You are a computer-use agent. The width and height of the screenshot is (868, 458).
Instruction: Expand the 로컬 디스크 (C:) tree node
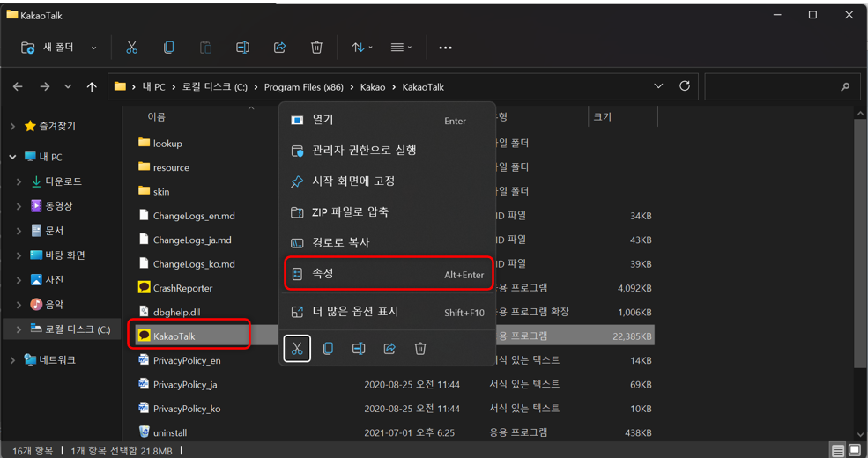point(19,329)
